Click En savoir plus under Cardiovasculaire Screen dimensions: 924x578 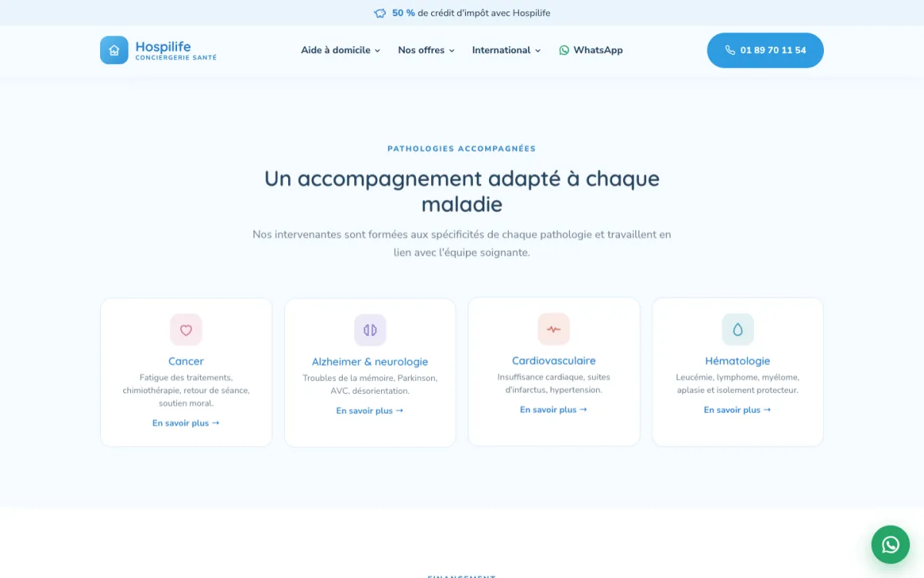point(554,410)
